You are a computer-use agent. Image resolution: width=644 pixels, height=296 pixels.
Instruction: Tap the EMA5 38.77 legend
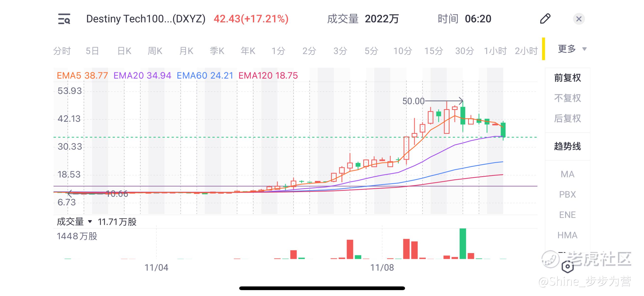[x=82, y=75]
